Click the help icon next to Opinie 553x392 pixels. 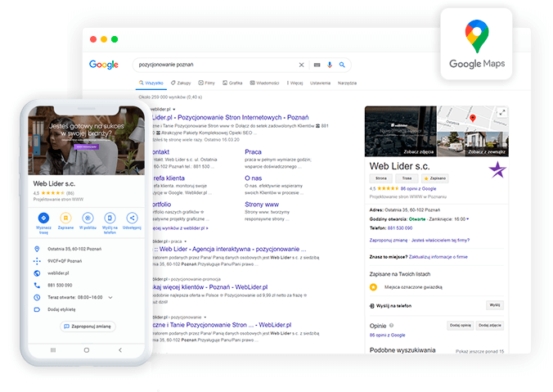click(x=392, y=326)
